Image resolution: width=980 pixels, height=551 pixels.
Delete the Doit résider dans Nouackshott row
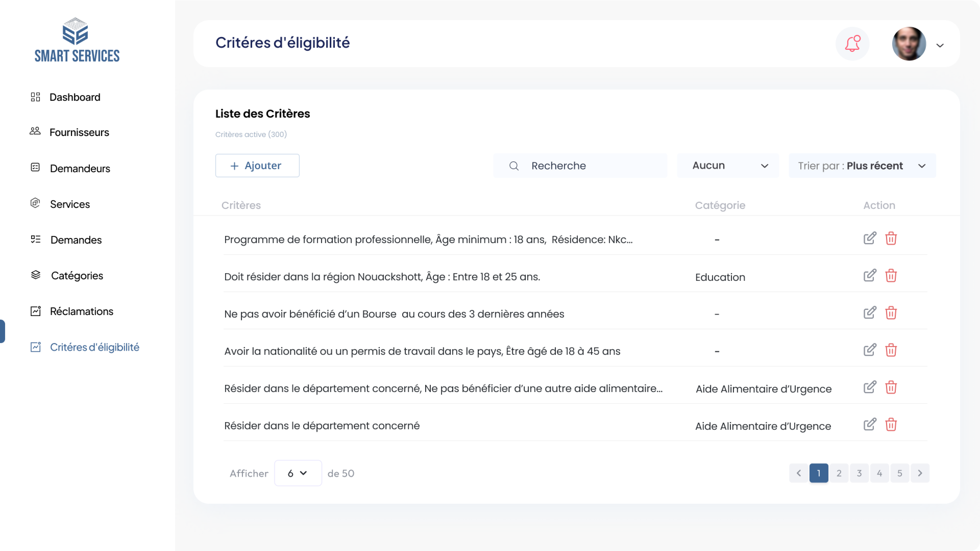tap(891, 276)
